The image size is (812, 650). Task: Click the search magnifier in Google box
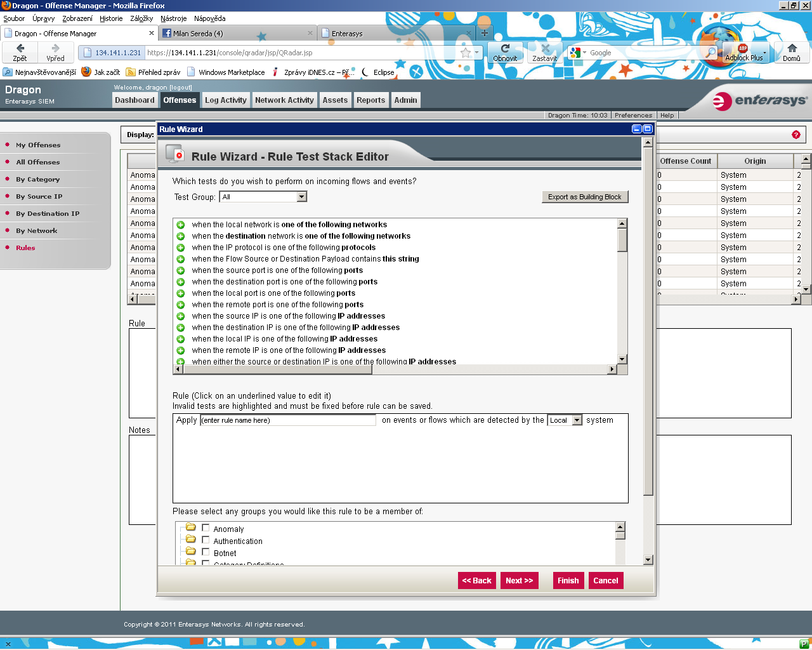click(710, 53)
